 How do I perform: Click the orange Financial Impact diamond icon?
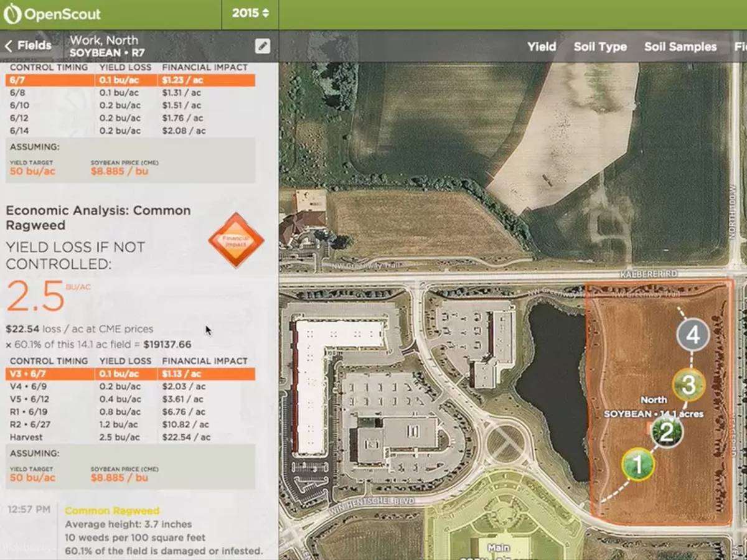236,241
